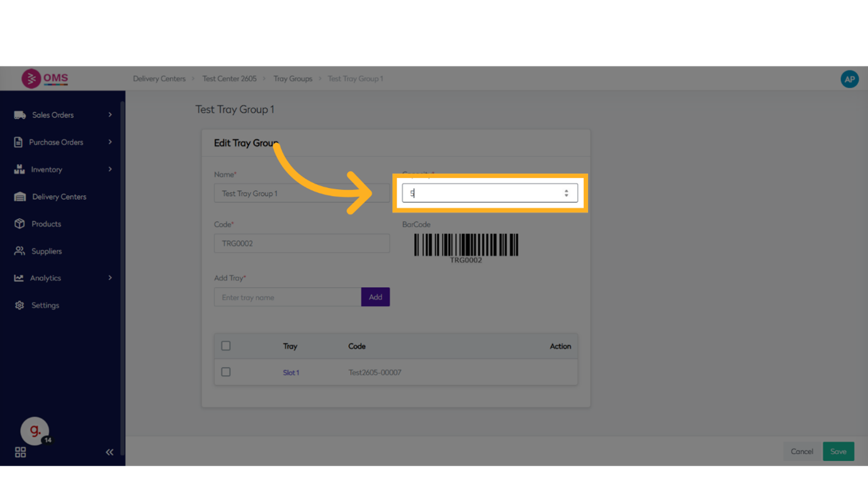Toggle the select-all trays checkbox
868x488 pixels.
tap(226, 346)
